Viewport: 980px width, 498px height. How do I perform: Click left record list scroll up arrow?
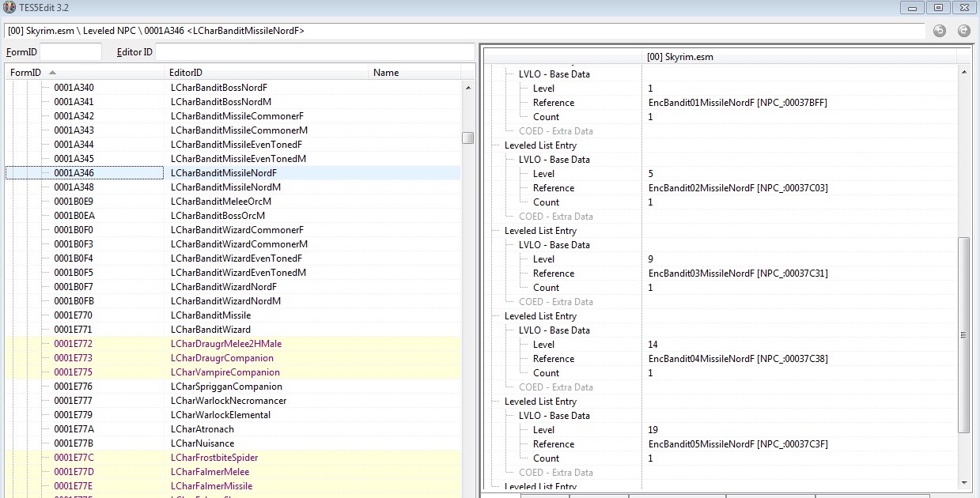pyautogui.click(x=468, y=88)
